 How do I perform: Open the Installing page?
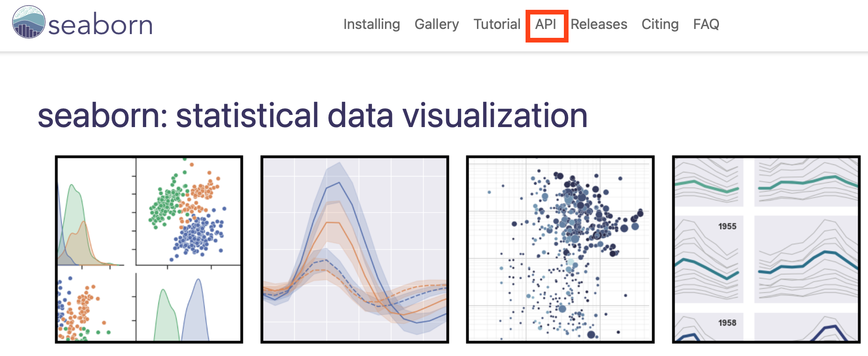click(x=371, y=24)
